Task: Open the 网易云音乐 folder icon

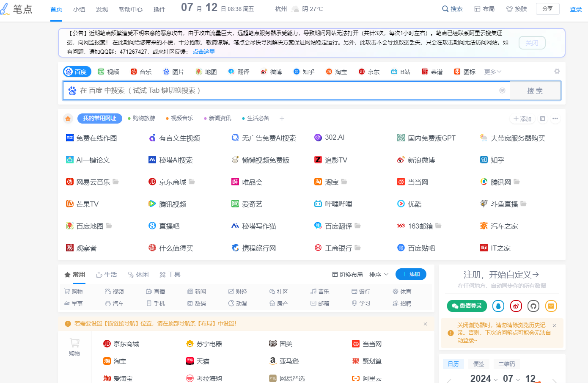Action: (116, 182)
